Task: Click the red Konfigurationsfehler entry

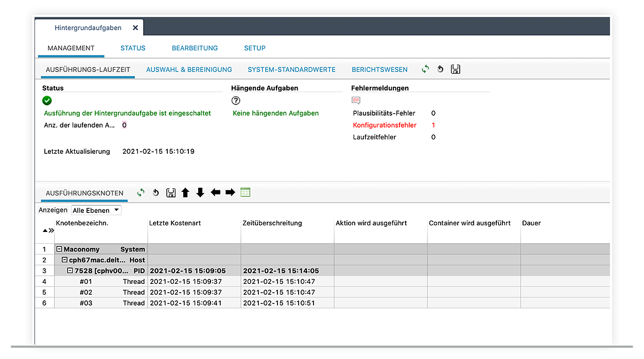Action: 385,125
